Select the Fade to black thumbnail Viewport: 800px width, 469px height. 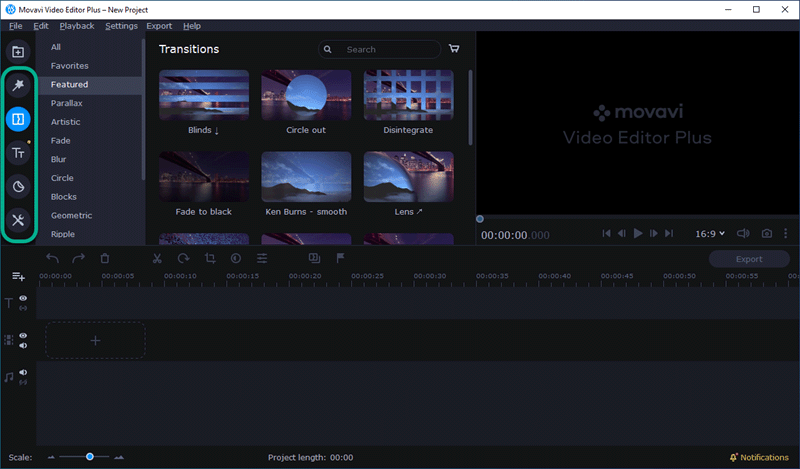tap(204, 177)
